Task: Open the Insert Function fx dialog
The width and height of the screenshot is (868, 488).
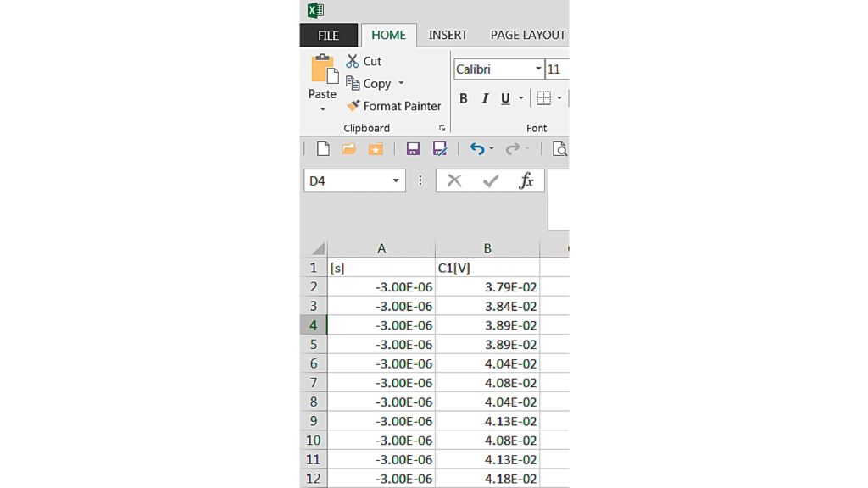Action: tap(526, 180)
